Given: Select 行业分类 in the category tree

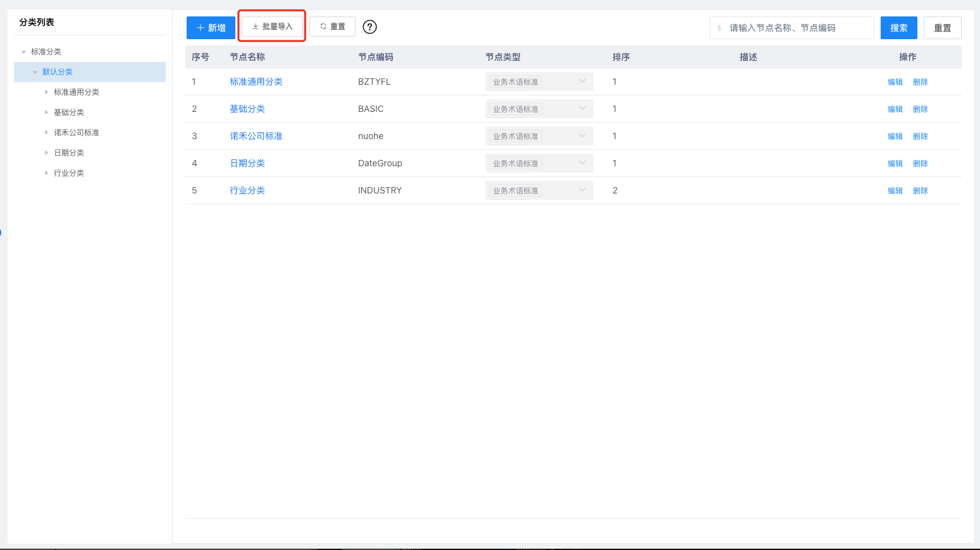Looking at the screenshot, I should (69, 173).
